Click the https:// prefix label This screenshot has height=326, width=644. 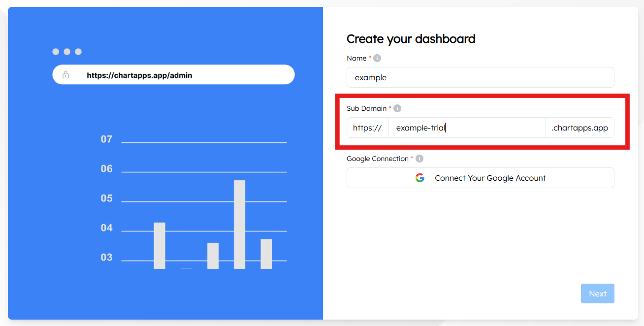(367, 128)
